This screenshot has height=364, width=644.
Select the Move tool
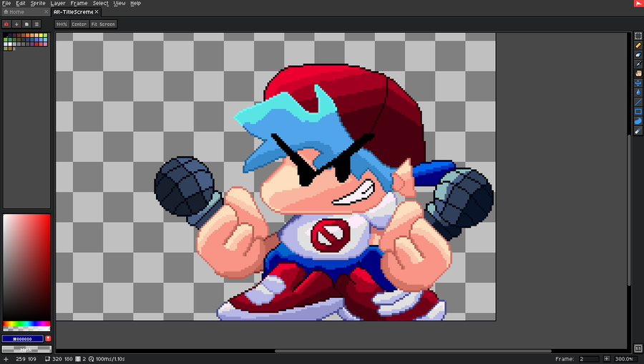[x=638, y=83]
